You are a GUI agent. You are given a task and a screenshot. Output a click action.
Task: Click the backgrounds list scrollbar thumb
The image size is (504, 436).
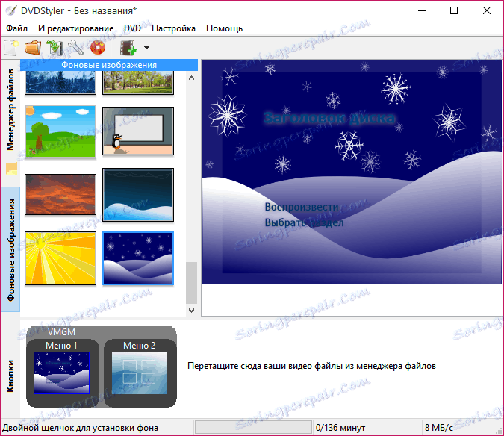(192, 283)
